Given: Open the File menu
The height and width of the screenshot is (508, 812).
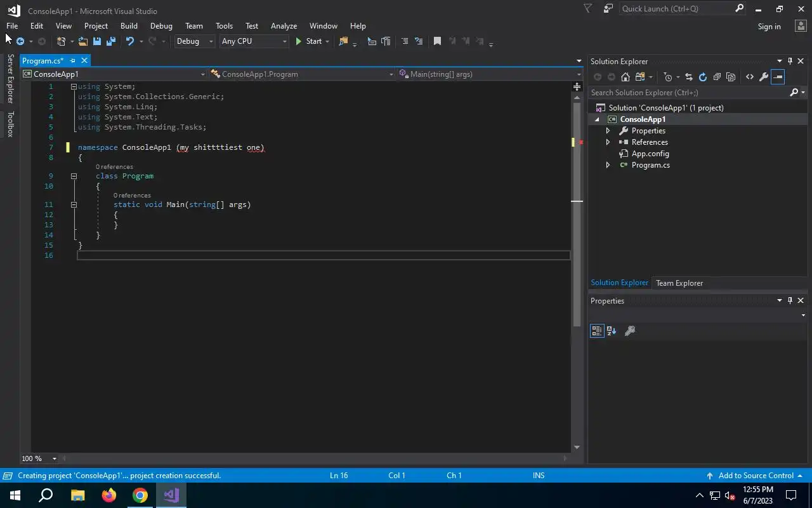Looking at the screenshot, I should (x=12, y=26).
